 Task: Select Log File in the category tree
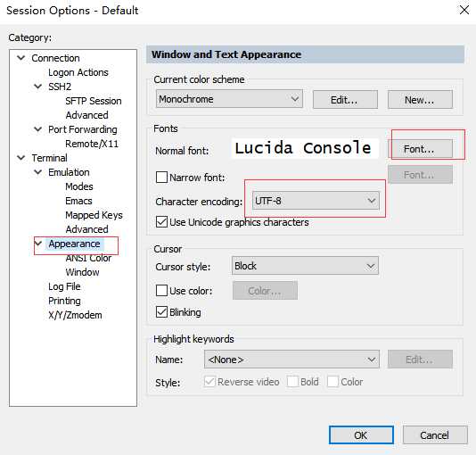64,286
